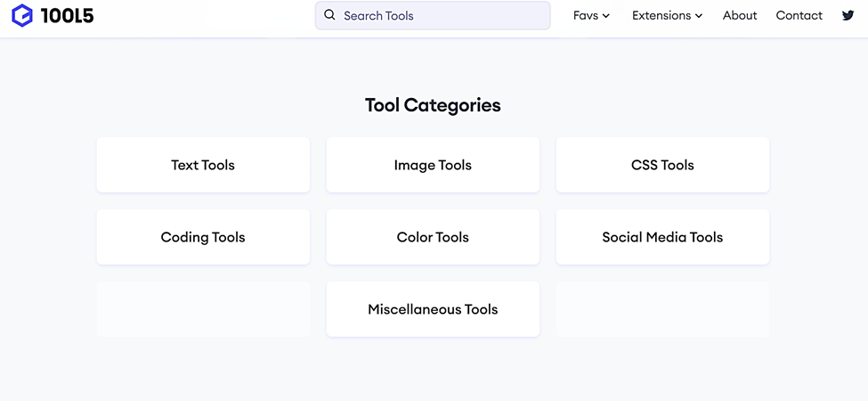
Task: Select the CSS Tools category card
Action: click(x=662, y=165)
